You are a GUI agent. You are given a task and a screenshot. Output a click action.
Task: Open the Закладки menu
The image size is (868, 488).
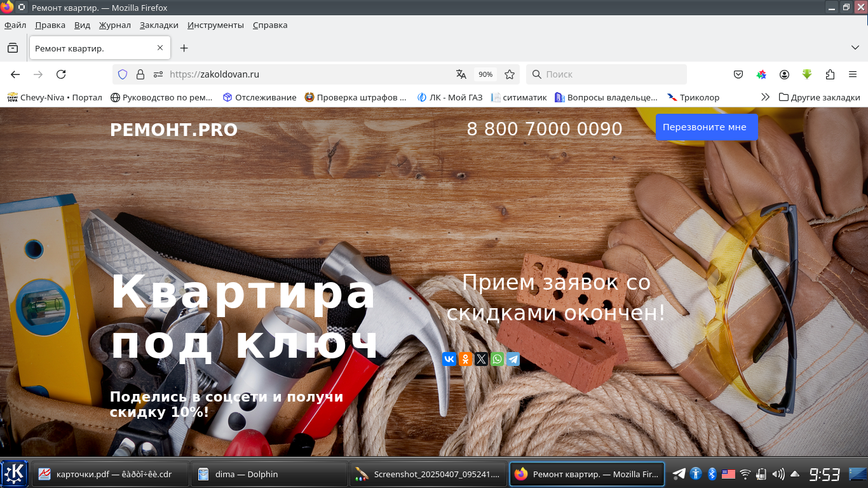click(x=159, y=25)
